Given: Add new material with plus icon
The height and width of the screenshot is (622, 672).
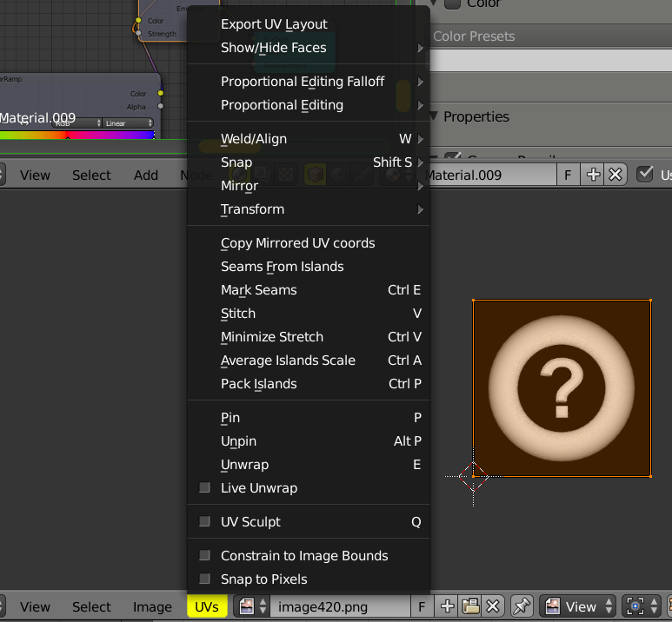Looking at the screenshot, I should click(593, 175).
